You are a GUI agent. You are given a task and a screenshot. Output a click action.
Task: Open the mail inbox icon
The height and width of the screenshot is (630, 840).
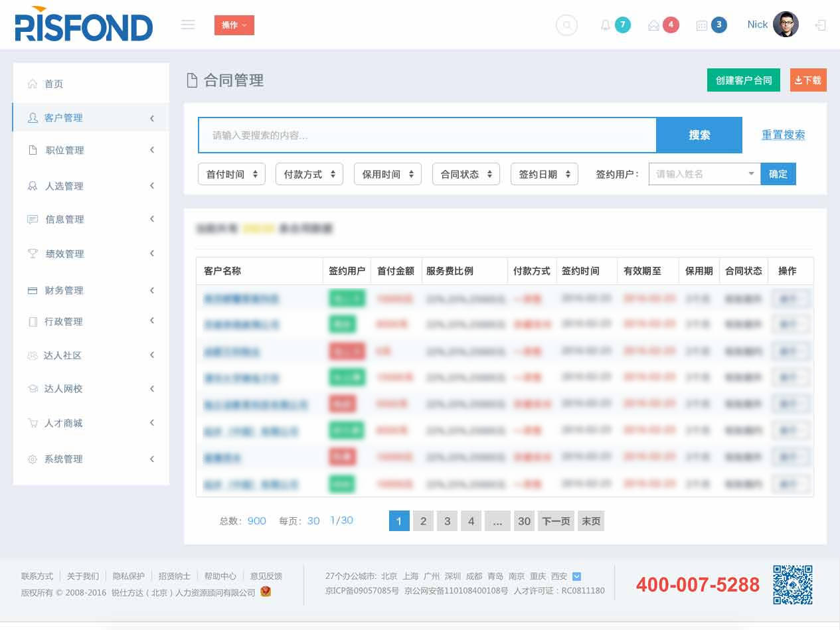tap(653, 25)
